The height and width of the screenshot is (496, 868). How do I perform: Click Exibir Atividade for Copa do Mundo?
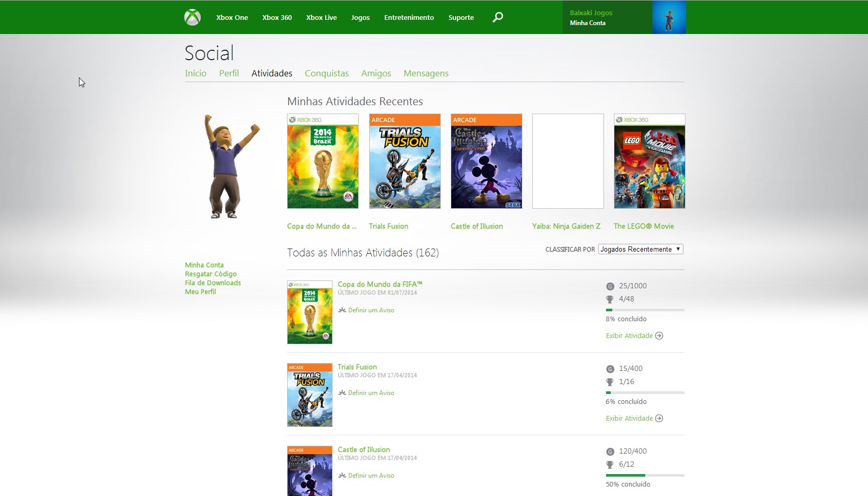coord(630,336)
